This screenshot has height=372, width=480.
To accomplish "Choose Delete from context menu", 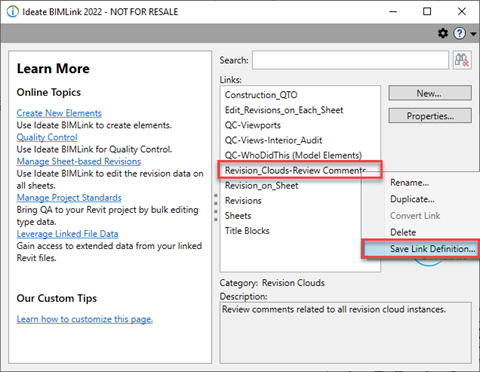I will coord(403,232).
